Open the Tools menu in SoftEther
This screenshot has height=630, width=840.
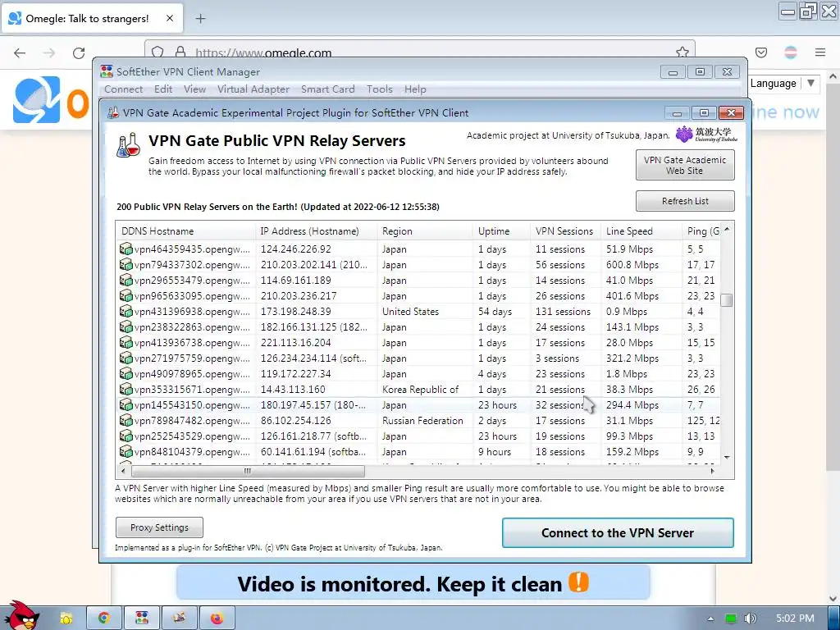pyautogui.click(x=380, y=89)
